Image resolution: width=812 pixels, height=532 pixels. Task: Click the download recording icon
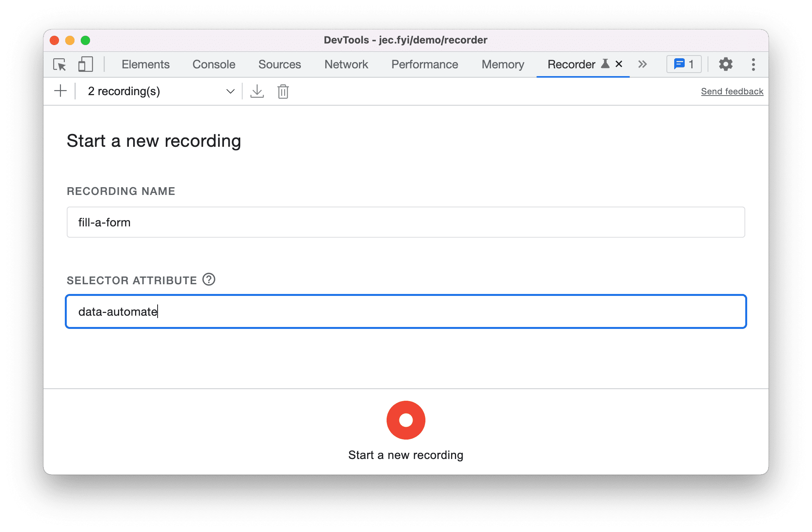(257, 91)
